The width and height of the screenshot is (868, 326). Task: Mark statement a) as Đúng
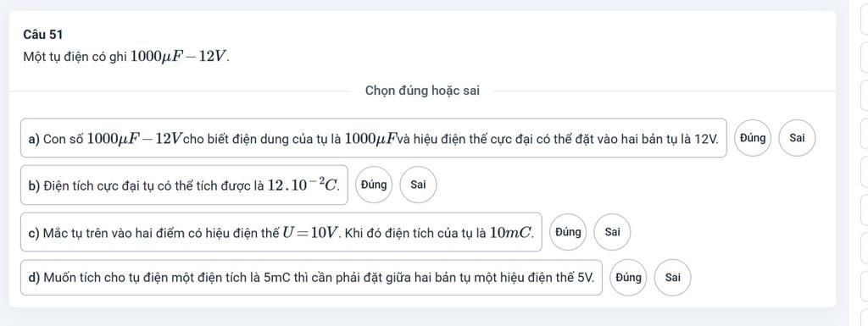click(753, 138)
